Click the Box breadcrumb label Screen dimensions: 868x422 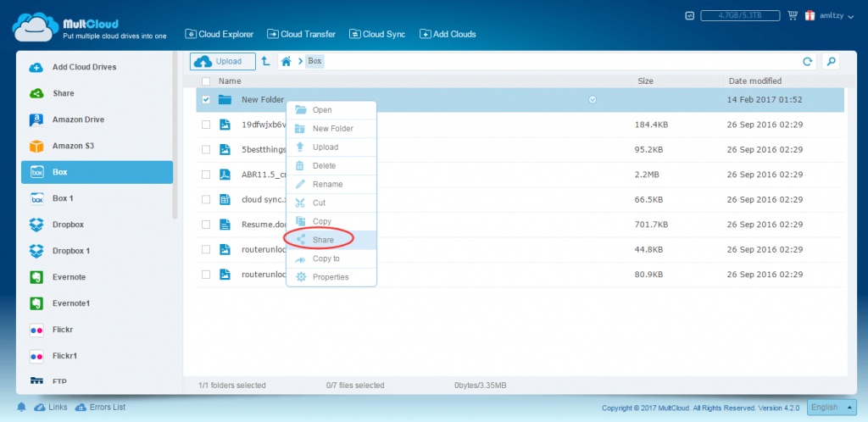[x=314, y=61]
